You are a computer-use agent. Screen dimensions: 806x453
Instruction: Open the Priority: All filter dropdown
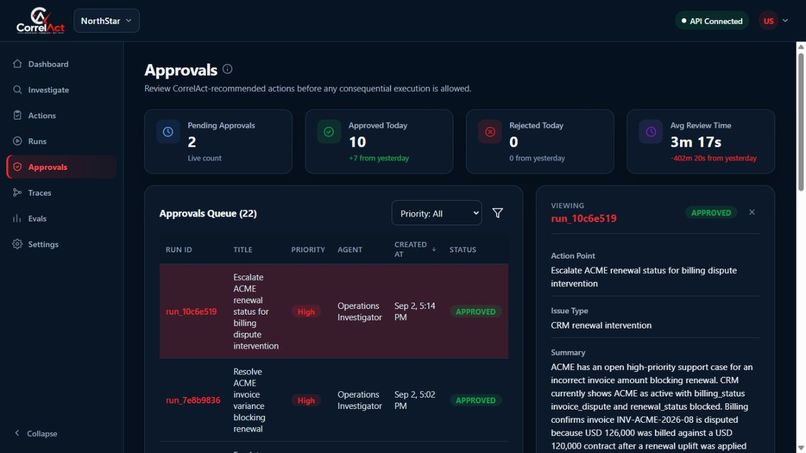click(x=437, y=213)
